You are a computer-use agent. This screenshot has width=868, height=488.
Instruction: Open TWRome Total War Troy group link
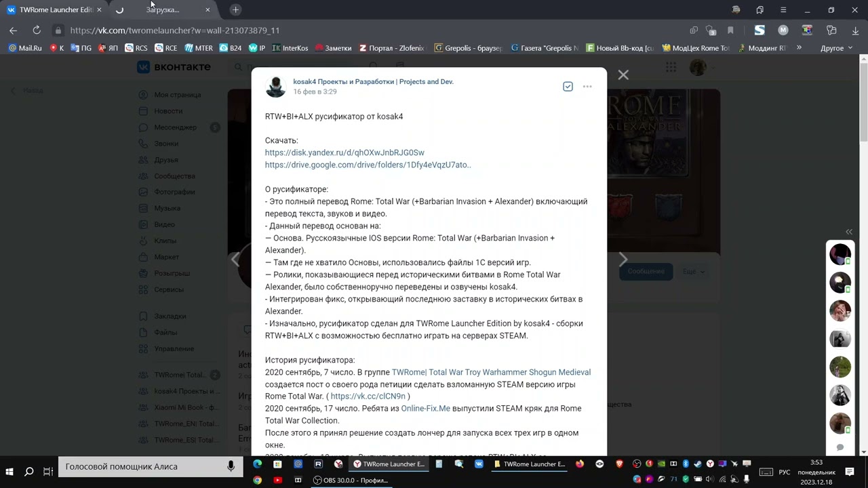pos(491,372)
